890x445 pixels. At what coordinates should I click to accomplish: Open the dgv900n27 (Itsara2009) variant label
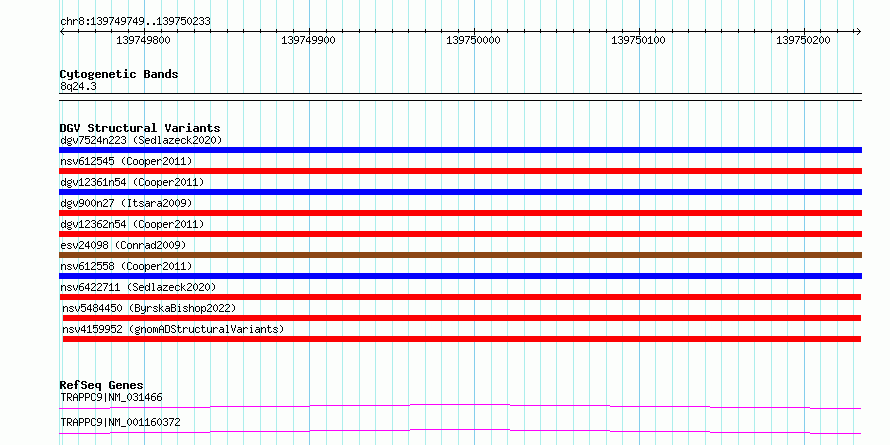pyautogui.click(x=126, y=203)
